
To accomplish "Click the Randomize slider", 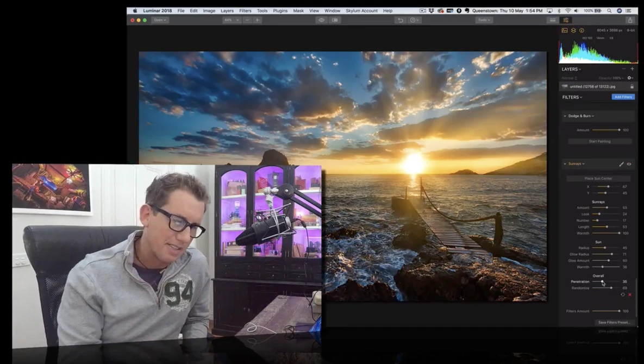I will coord(606,288).
